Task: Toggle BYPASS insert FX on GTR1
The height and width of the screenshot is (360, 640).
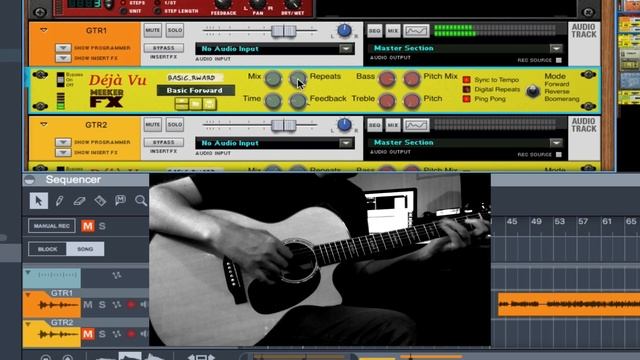Action: pos(163,48)
